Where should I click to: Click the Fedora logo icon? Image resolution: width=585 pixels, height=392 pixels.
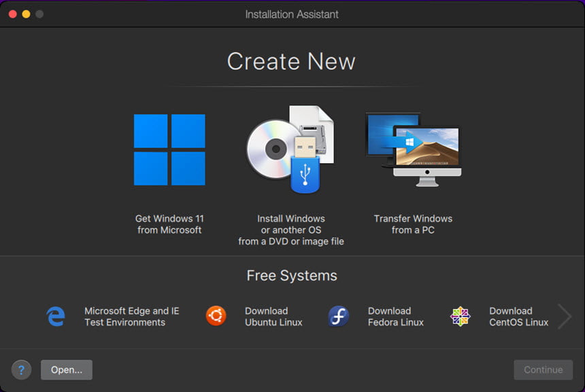pyautogui.click(x=338, y=316)
